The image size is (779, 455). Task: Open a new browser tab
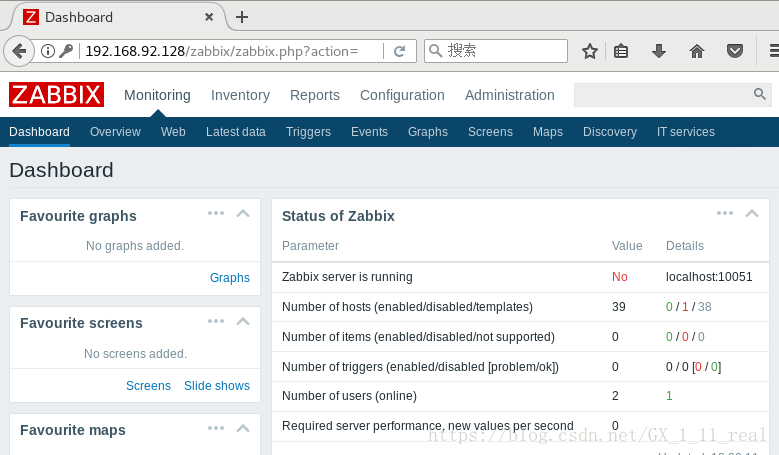[x=242, y=17]
